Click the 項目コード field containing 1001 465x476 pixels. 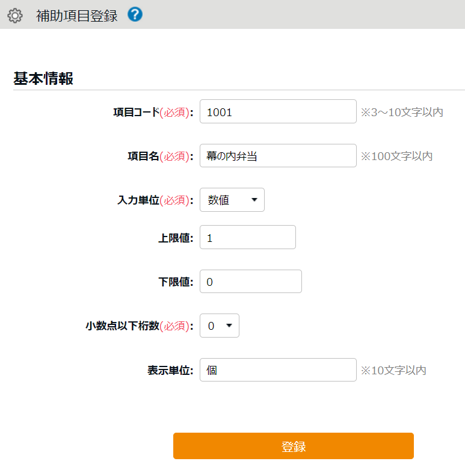pyautogui.click(x=278, y=112)
